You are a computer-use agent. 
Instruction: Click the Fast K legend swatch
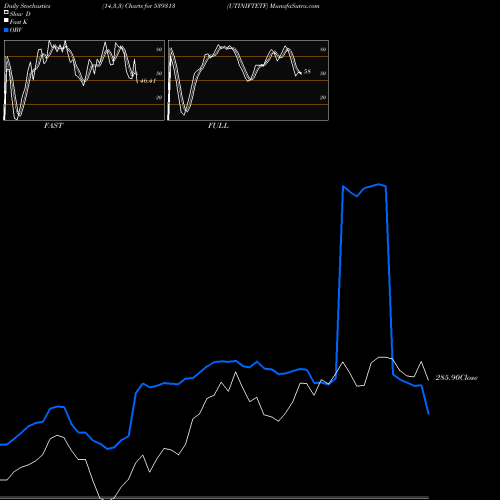pyautogui.click(x=6, y=20)
